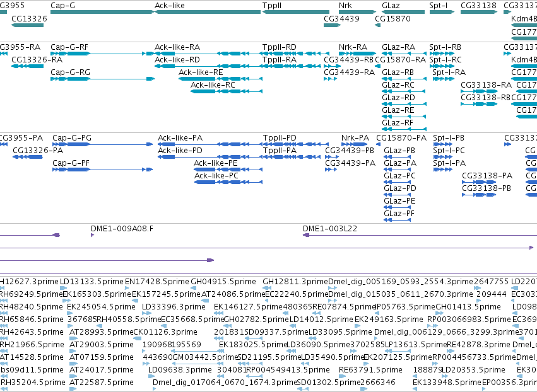Open EST LD09638.3prime

click(x=151, y=376)
